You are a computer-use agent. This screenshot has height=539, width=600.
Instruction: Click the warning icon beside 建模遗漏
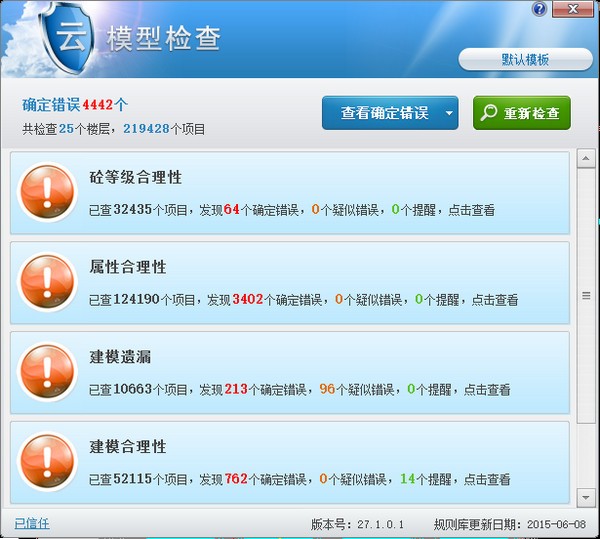46,372
